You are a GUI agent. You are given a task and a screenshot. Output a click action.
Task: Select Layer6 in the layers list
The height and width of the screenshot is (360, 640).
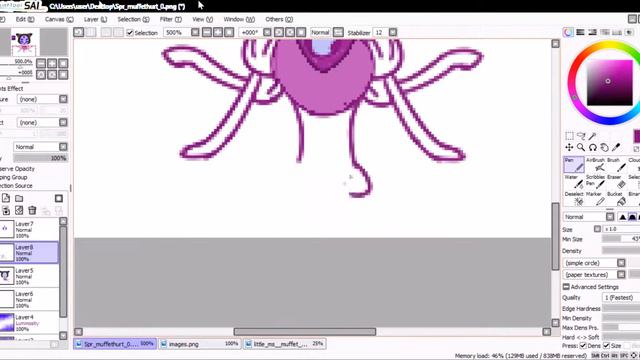29,299
